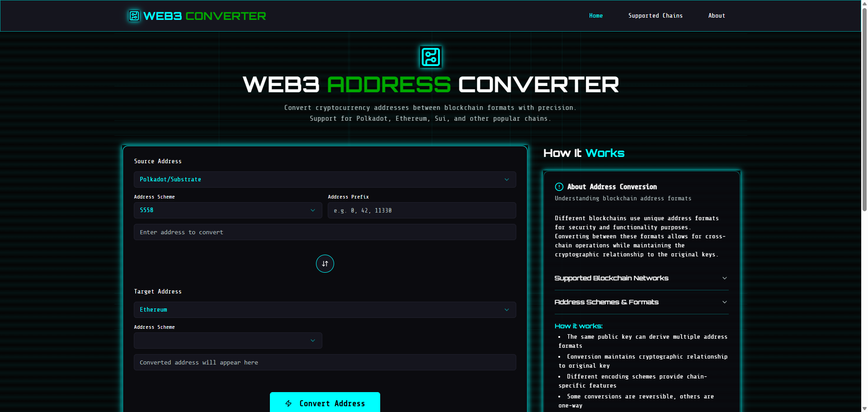This screenshot has width=868, height=412.
Task: Open the Supported Chains page
Action: [655, 15]
